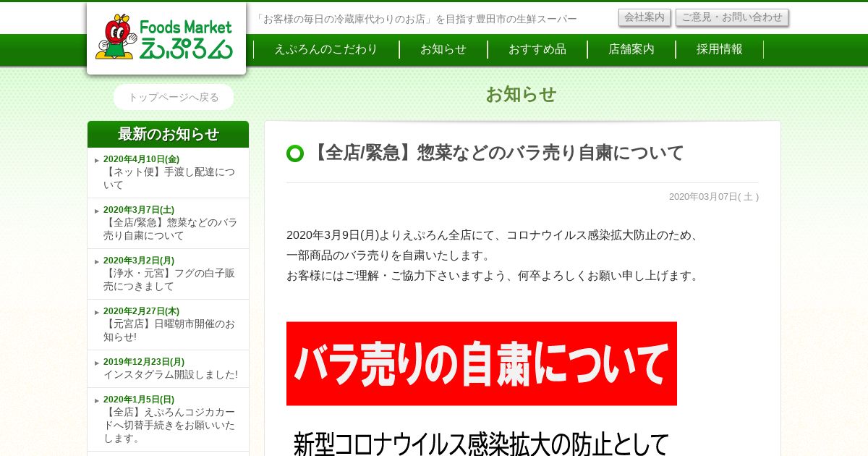Open 【ネット便】手渡し配達について news item
The width and height of the screenshot is (868, 456).
click(x=169, y=178)
